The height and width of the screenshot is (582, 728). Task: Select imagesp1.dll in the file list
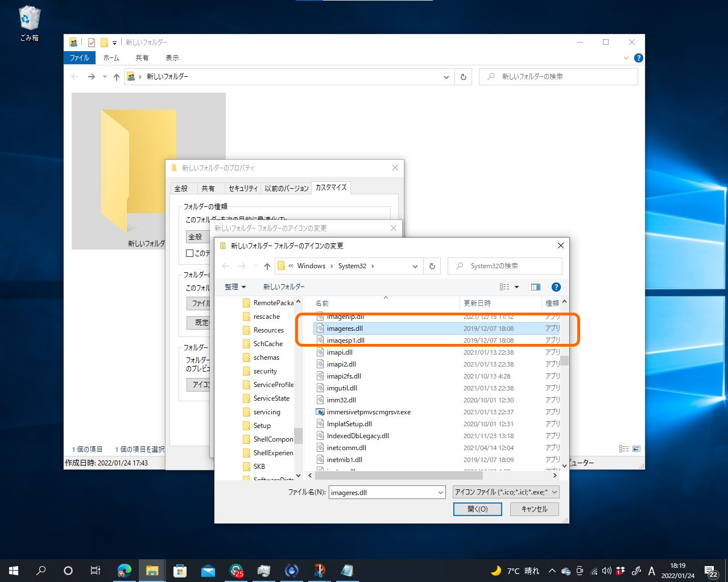pos(347,340)
